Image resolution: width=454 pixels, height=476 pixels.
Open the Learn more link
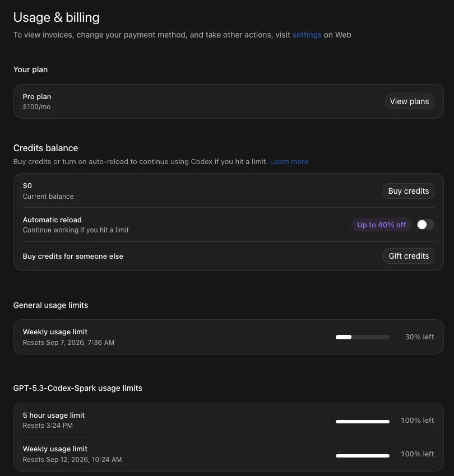click(289, 161)
